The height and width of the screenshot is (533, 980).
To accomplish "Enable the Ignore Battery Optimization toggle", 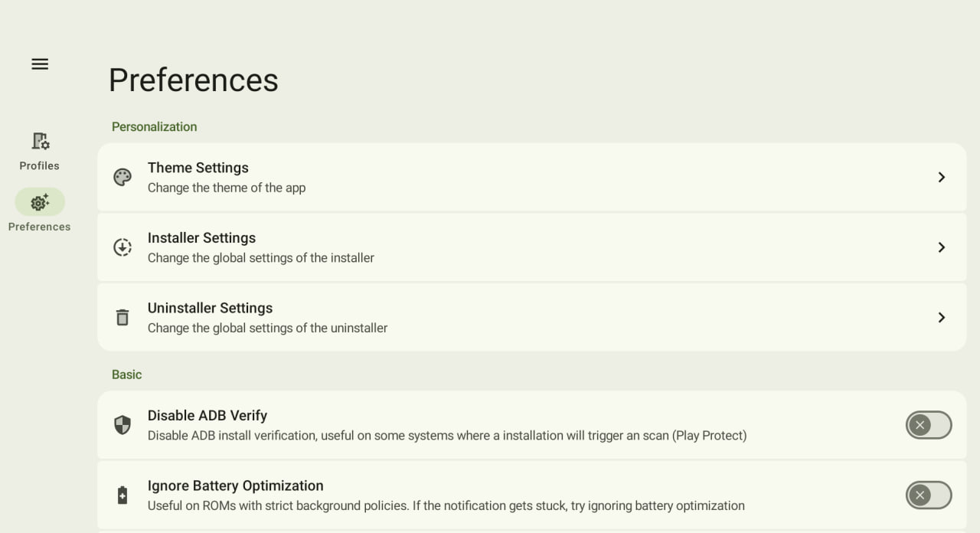I will tap(929, 495).
